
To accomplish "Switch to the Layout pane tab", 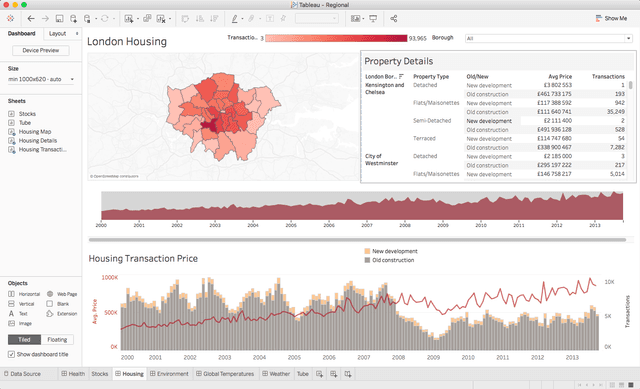I will click(58, 33).
